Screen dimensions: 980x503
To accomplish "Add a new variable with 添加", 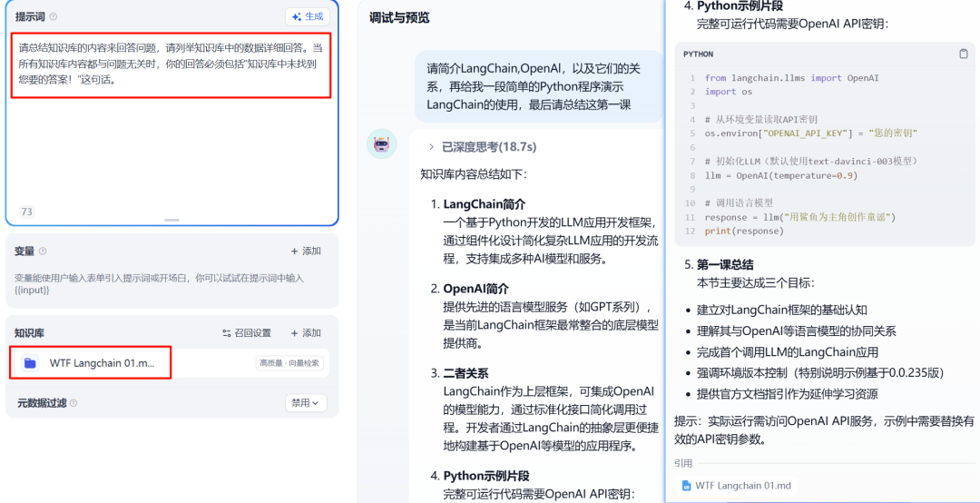I will [306, 251].
